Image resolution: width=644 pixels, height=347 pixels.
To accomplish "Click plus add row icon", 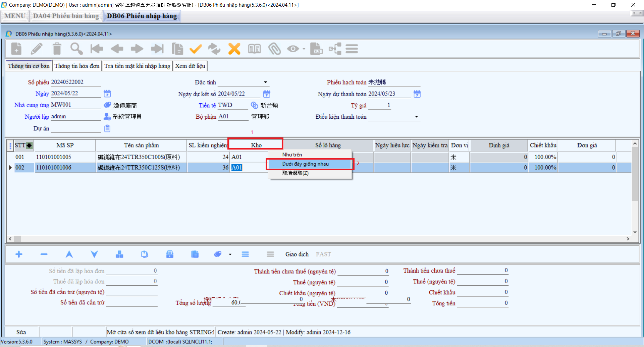I will tap(19, 254).
